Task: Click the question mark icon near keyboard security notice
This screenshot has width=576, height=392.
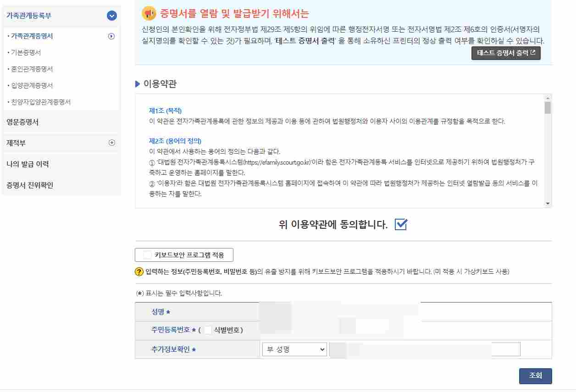Action: (x=138, y=271)
